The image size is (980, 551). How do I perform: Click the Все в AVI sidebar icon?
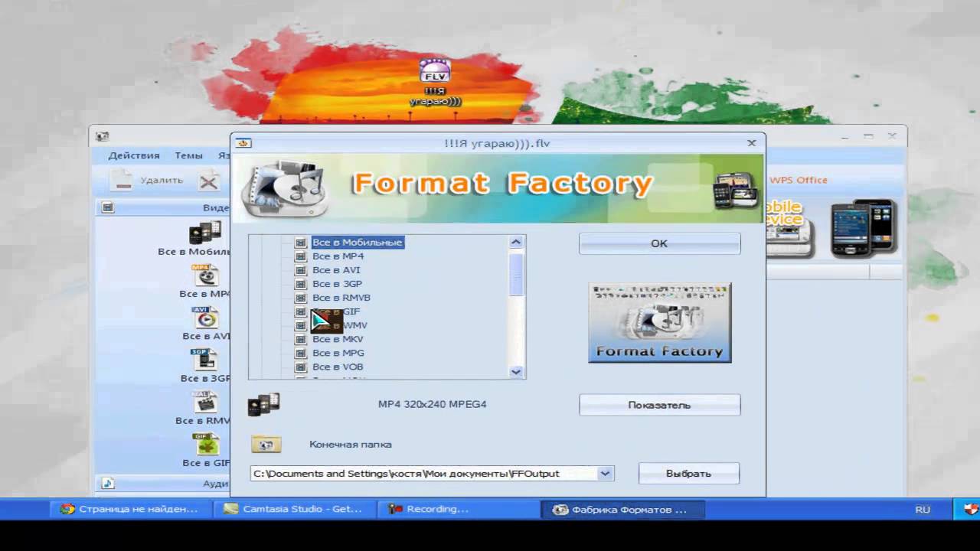click(205, 317)
